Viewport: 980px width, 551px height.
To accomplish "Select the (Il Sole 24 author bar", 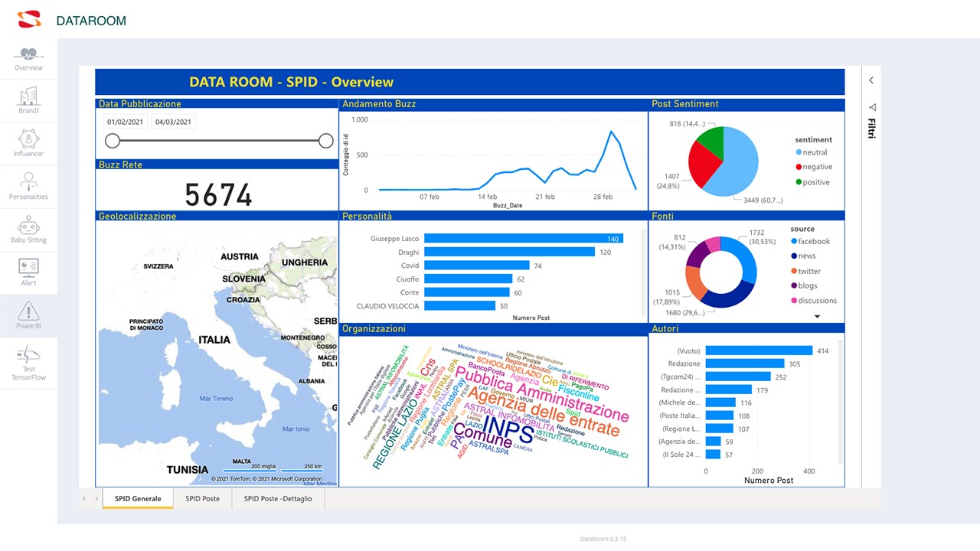I will (x=713, y=455).
